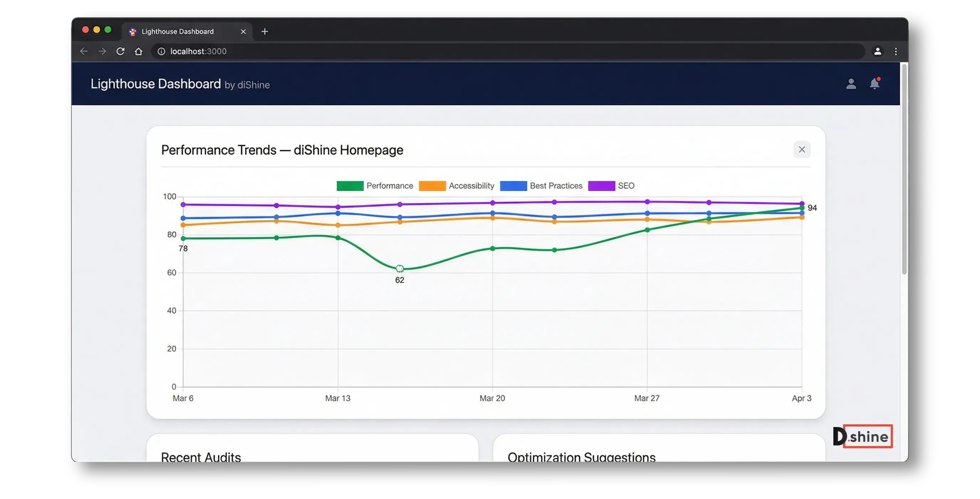Click the macOS yellow minimize button
Screen dimensions: 980x499
(97, 30)
